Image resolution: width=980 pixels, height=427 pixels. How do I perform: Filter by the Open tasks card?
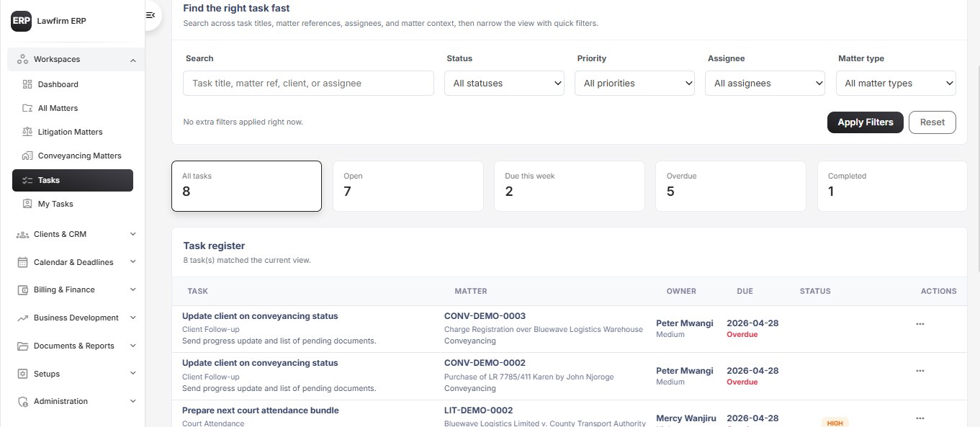pyautogui.click(x=408, y=186)
